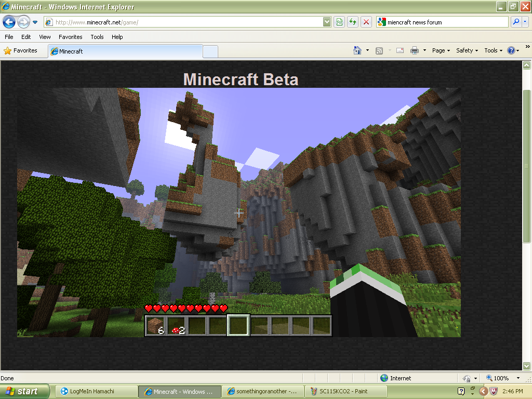The height and width of the screenshot is (399, 532).
Task: Open the Safety command bar dropdown
Action: 467,50
